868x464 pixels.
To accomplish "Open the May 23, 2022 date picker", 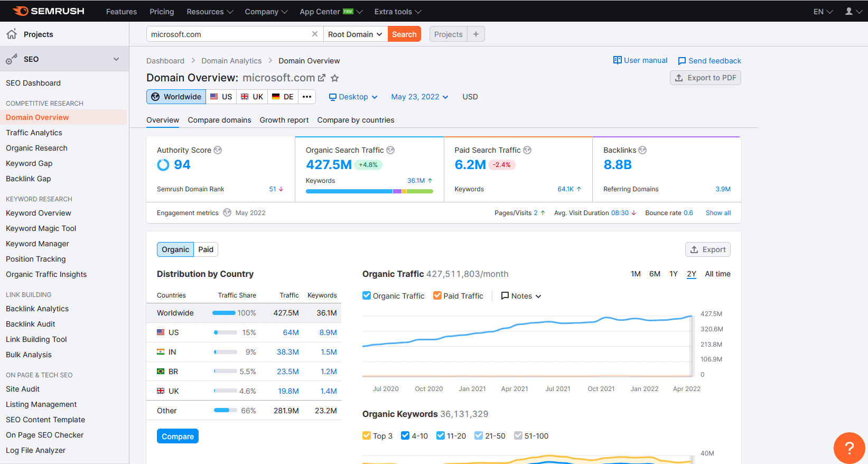I will tap(419, 97).
